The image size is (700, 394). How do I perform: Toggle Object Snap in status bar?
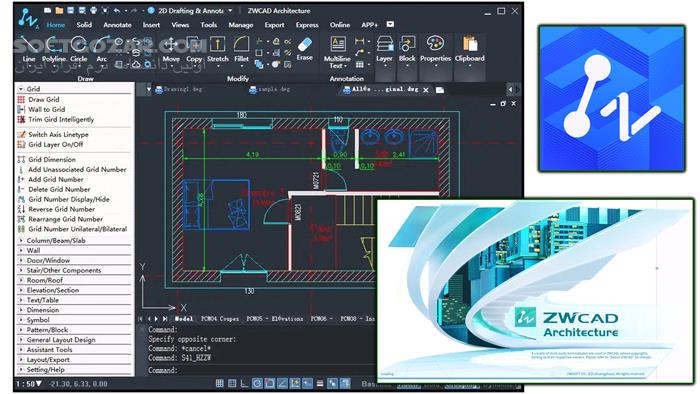coord(269,383)
